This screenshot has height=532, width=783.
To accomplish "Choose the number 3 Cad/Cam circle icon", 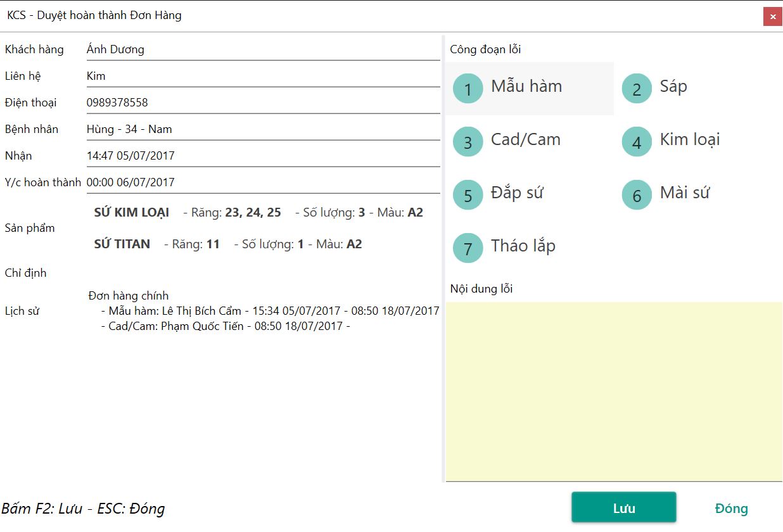I will (x=468, y=142).
